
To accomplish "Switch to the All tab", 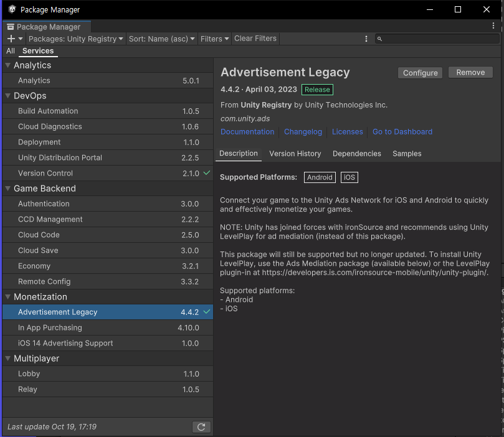I will click(x=11, y=50).
